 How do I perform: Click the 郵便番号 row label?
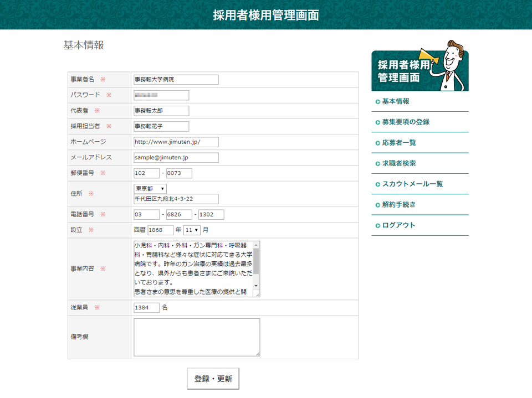pos(82,173)
